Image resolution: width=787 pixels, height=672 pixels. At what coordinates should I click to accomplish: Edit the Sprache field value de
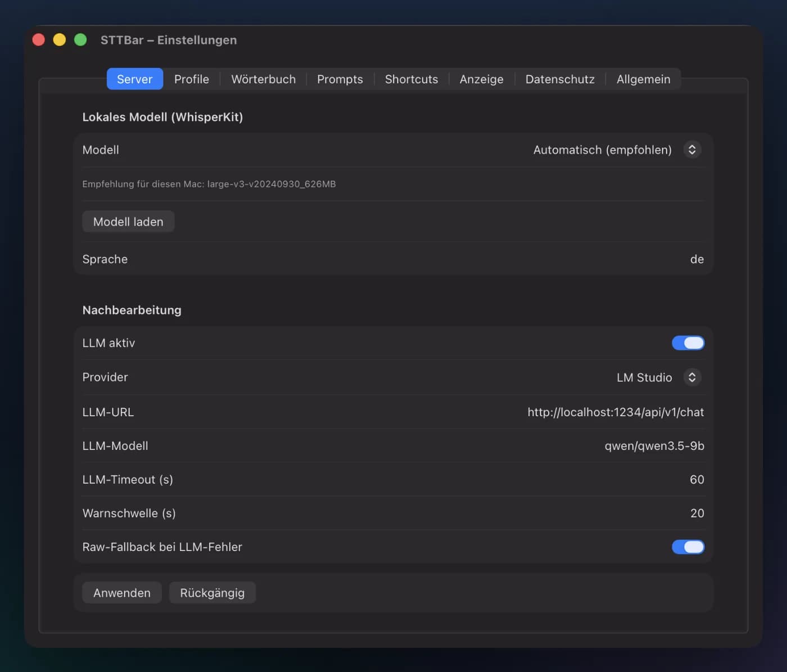point(696,259)
